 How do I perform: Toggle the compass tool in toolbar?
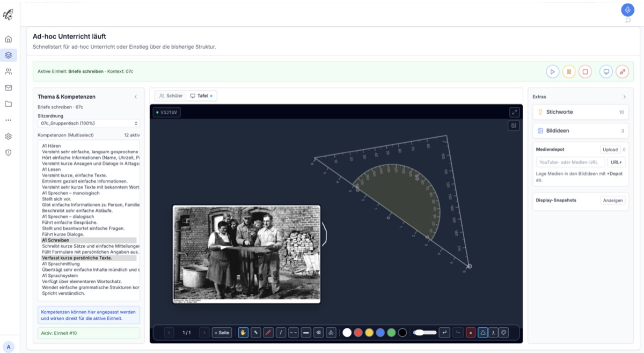pyautogui.click(x=493, y=333)
